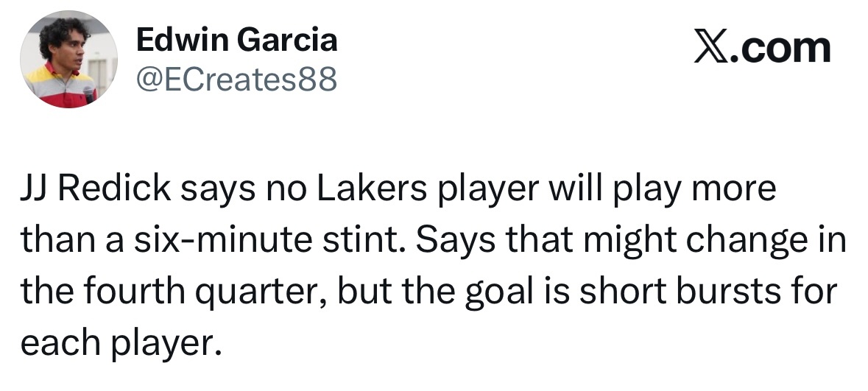Open the Edwin Garcia display name

click(237, 39)
